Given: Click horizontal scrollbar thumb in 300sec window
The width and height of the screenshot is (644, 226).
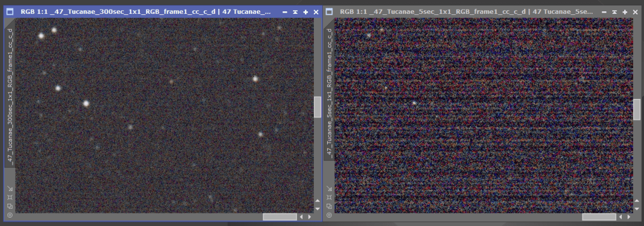Looking at the screenshot, I should [280, 216].
